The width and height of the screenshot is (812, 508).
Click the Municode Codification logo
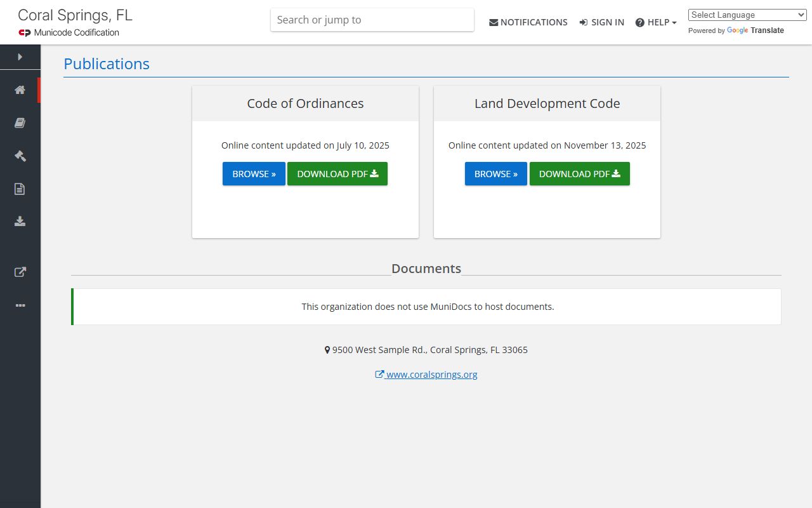point(69,32)
